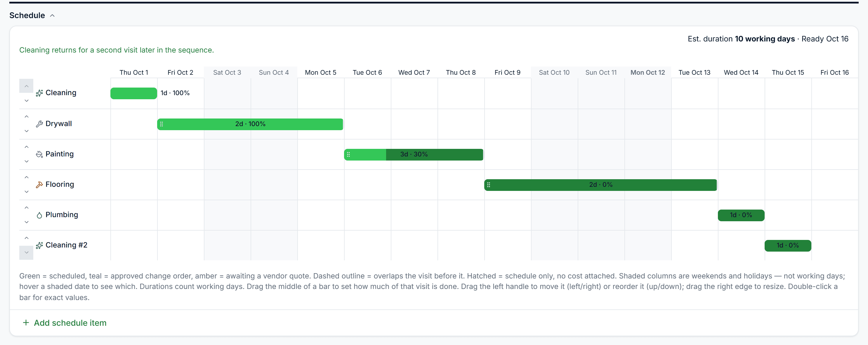Click Painting bar 3d · 30% label
Viewport: 868px width, 345px height.
414,154
